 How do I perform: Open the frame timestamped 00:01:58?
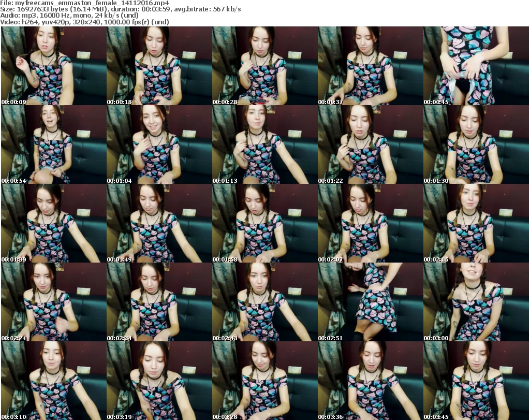pyautogui.click(x=264, y=223)
